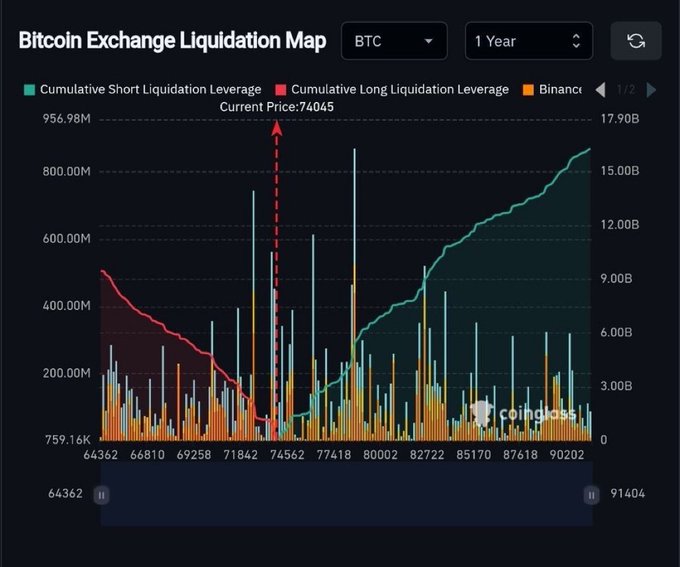680x567 pixels.
Task: Click the 69258 price axis label
Action: (194, 455)
